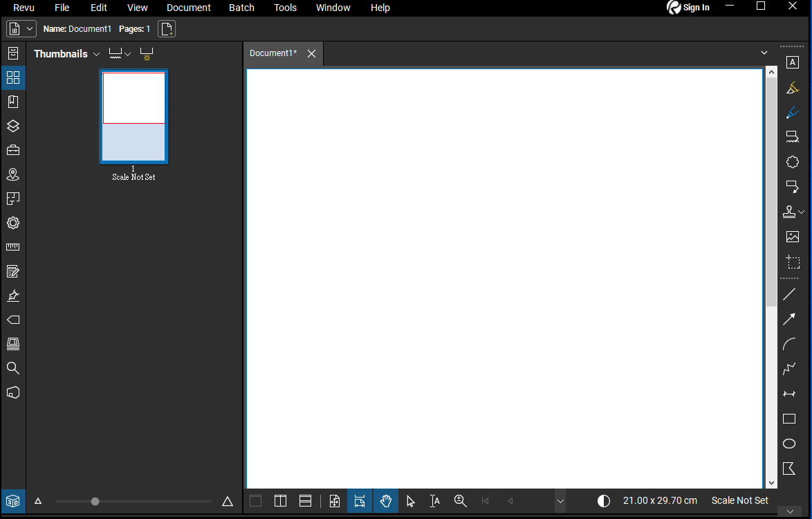Choose the Image insert tool
The image size is (812, 519).
(x=793, y=237)
